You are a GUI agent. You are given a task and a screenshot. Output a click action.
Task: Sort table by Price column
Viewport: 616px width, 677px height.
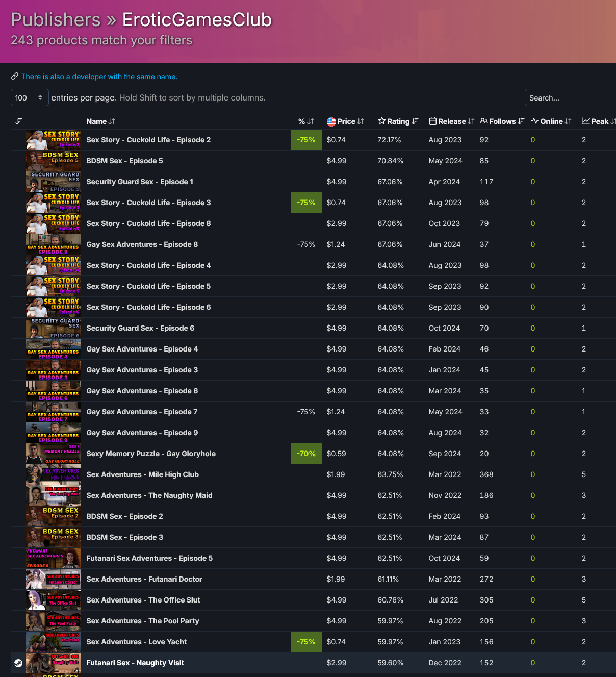(x=345, y=121)
